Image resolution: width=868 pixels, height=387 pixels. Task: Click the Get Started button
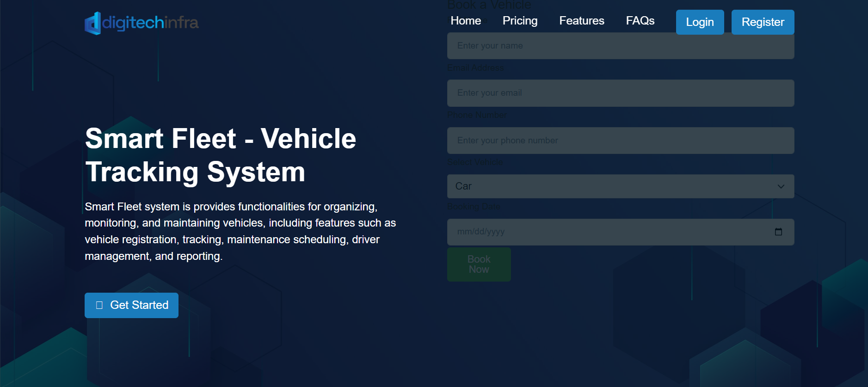click(x=131, y=305)
